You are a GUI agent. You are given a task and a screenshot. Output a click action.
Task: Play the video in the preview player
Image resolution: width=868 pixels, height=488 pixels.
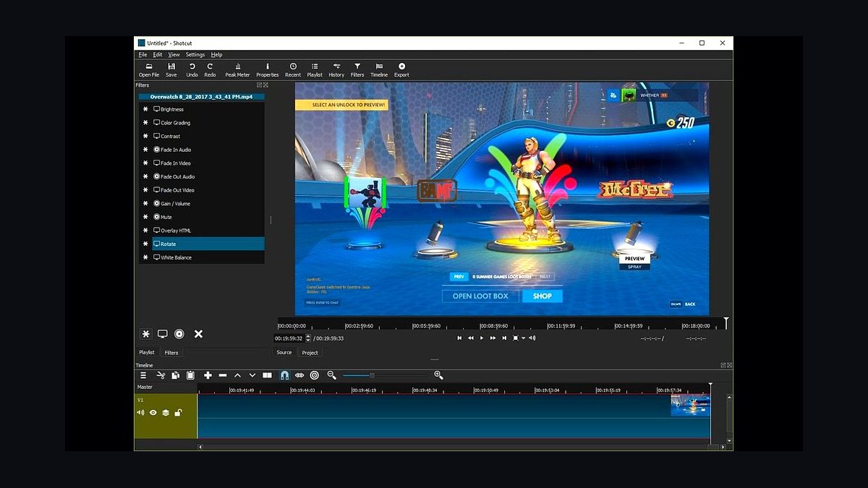tap(482, 338)
